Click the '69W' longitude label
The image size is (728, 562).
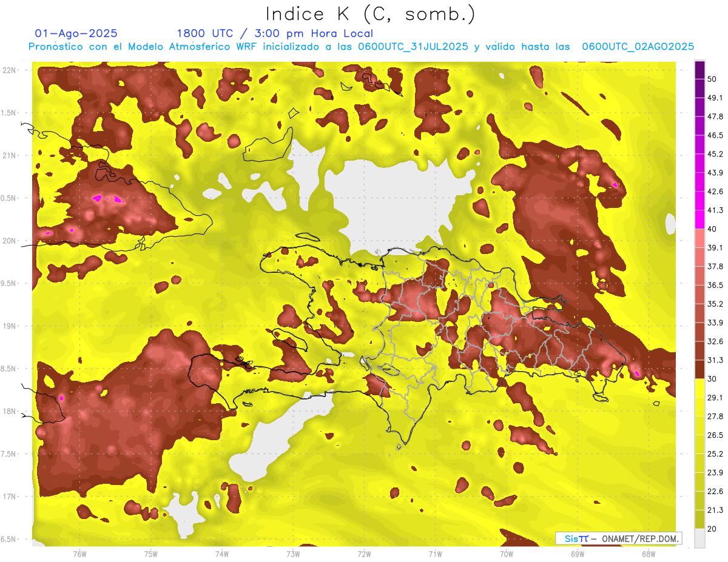[x=578, y=554]
